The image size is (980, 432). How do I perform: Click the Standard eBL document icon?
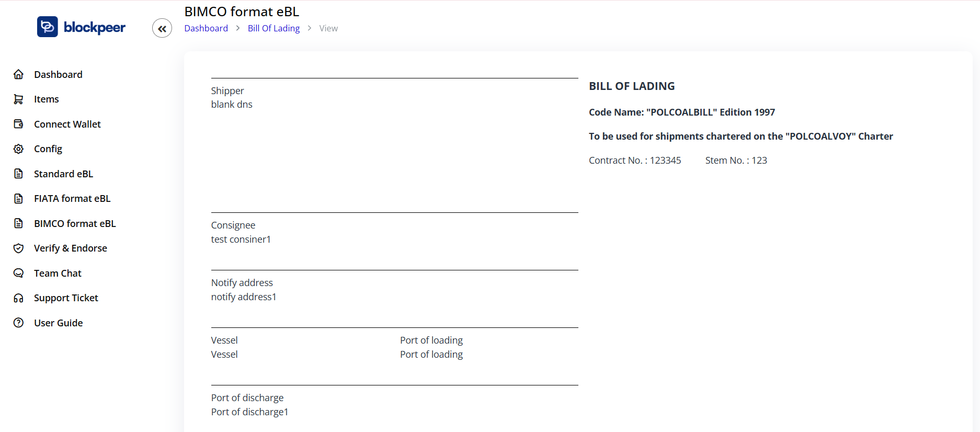[19, 174]
